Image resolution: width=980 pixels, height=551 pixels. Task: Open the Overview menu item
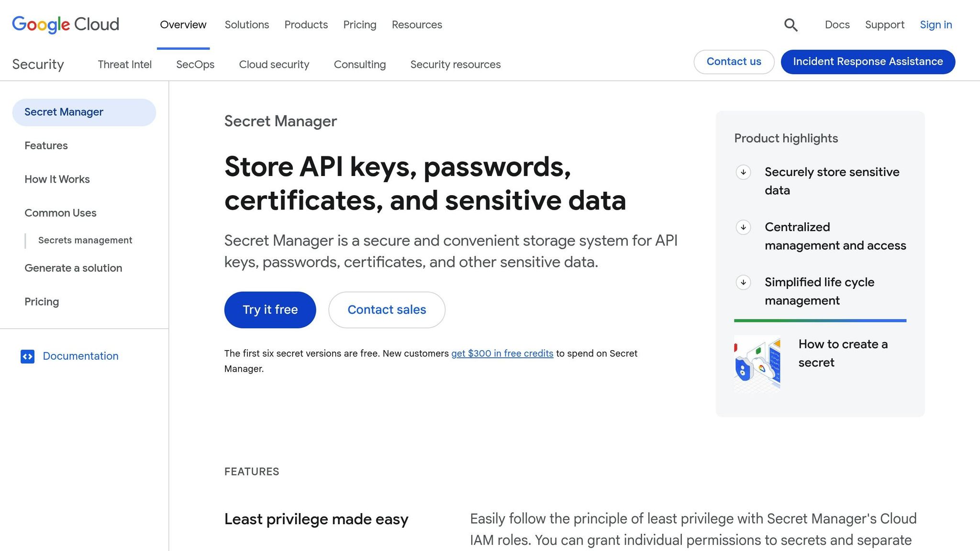(x=183, y=24)
